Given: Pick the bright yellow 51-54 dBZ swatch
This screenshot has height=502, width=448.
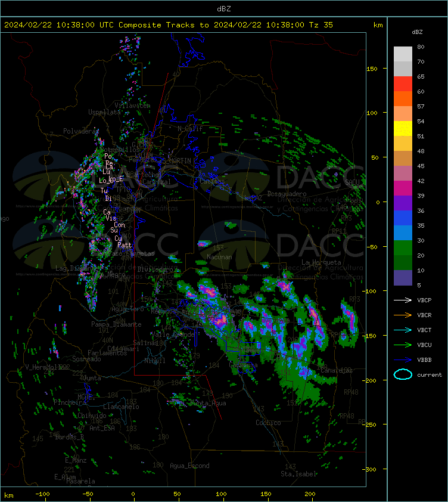Looking at the screenshot, I should (x=403, y=128).
